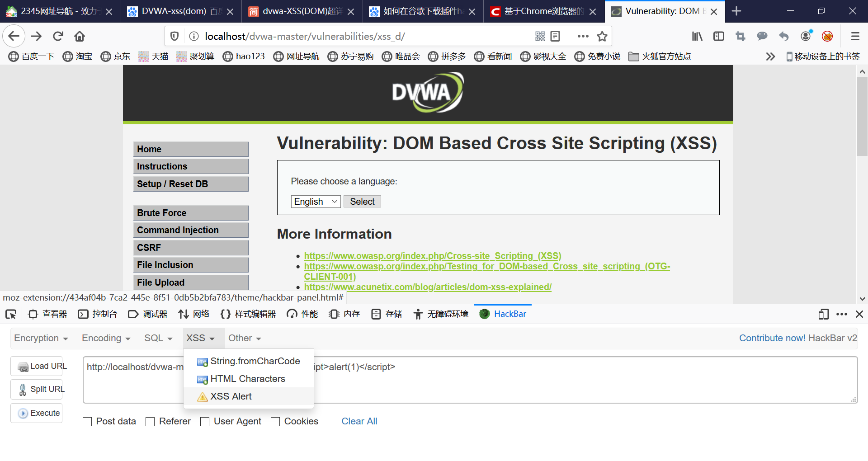
Task: Open devtools more options menu
Action: (x=842, y=314)
